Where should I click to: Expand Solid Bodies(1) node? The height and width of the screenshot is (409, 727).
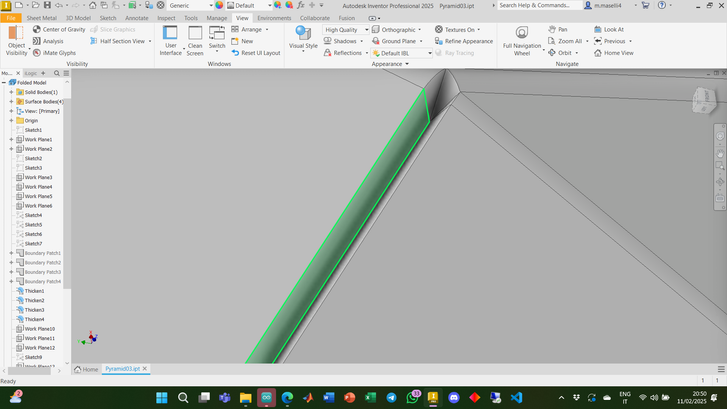(x=11, y=92)
